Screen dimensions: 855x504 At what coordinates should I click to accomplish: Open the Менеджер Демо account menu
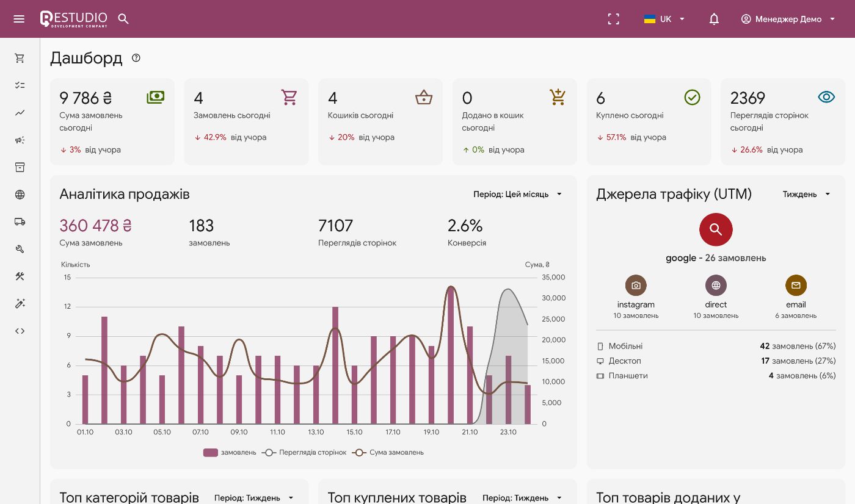tap(788, 19)
